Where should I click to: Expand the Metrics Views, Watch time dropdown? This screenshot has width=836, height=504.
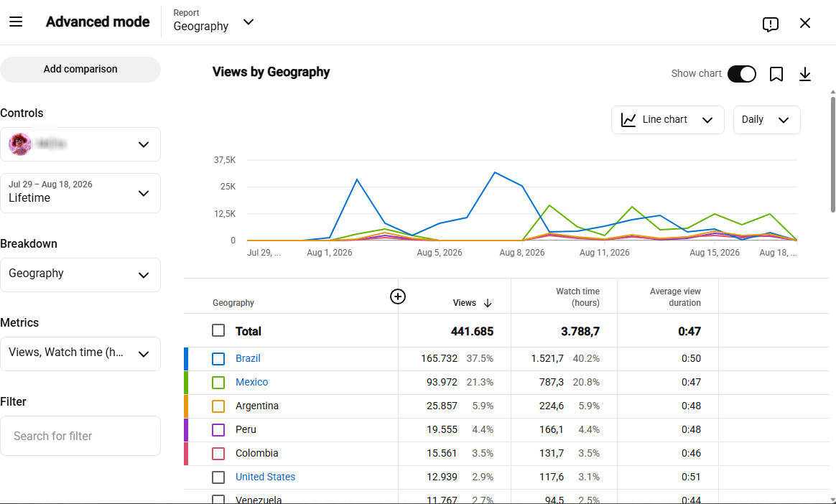coord(80,354)
